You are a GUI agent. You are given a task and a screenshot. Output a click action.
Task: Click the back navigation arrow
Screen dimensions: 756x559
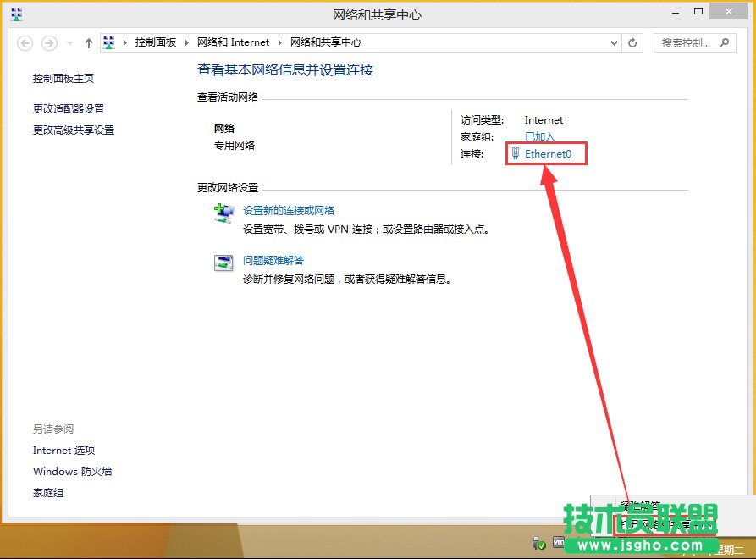pos(25,42)
